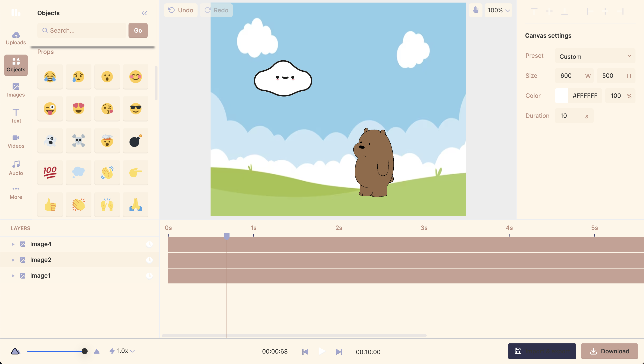Click the canvas height field 500
Image resolution: width=644 pixels, height=364 pixels.
(616, 76)
